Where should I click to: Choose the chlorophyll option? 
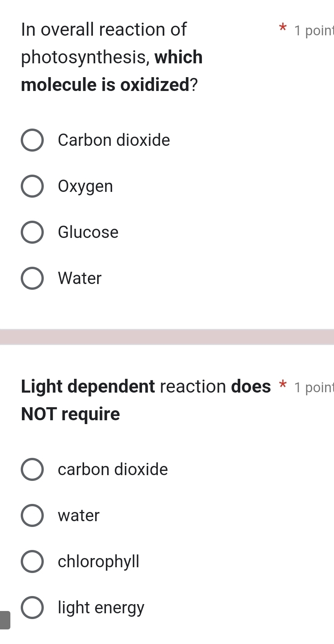point(32,561)
